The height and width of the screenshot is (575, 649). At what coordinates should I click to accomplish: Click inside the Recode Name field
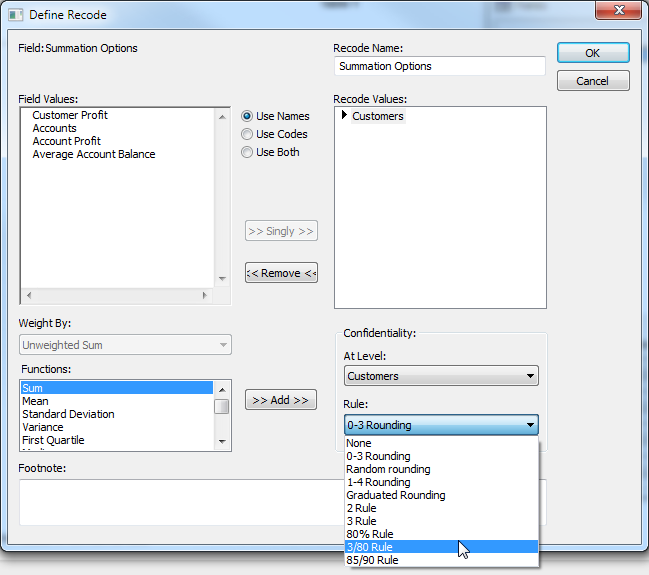click(439, 66)
